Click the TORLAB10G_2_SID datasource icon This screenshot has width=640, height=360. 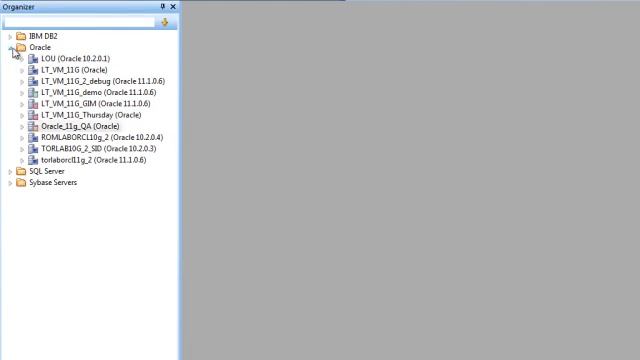click(x=33, y=149)
